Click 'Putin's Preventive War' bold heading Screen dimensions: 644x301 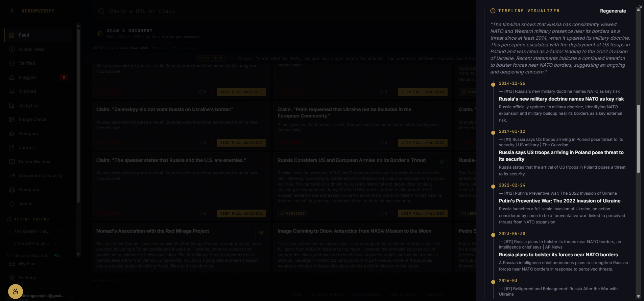(x=559, y=201)
